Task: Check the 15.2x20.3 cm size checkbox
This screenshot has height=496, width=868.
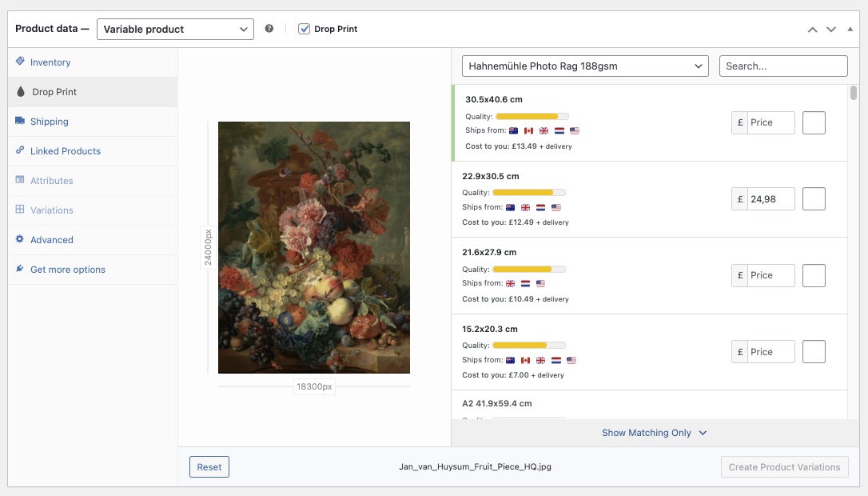Action: 814,351
